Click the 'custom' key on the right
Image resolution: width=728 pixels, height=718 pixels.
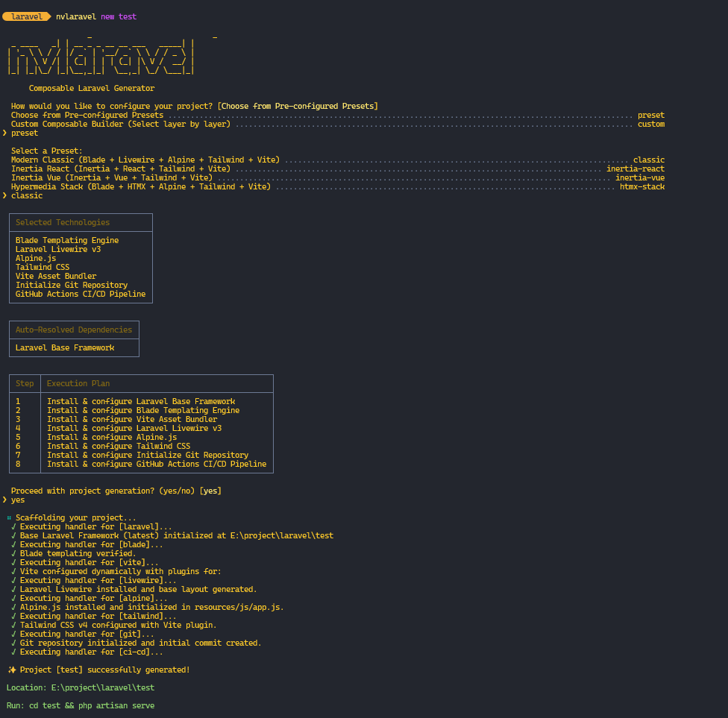(651, 124)
